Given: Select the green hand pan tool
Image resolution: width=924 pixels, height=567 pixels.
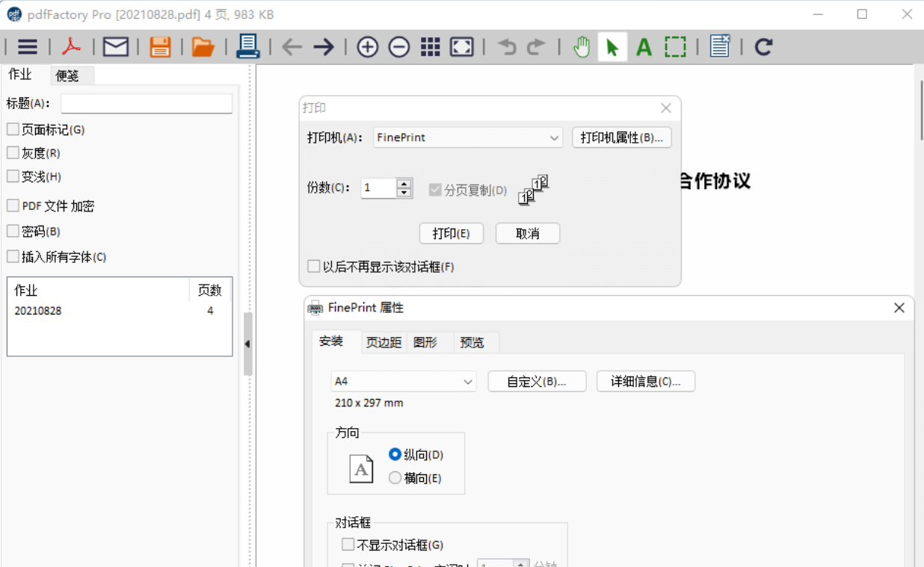Looking at the screenshot, I should 582,47.
